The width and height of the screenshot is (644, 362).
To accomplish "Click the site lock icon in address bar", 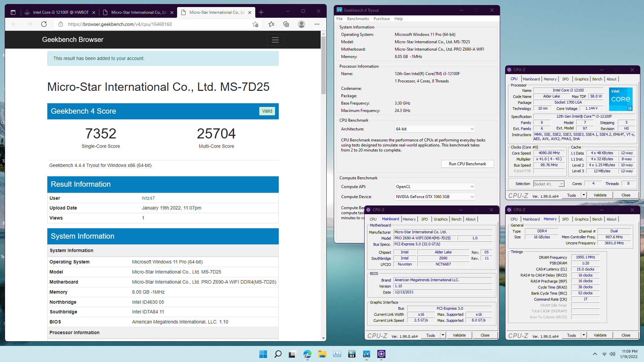I will [61, 24].
